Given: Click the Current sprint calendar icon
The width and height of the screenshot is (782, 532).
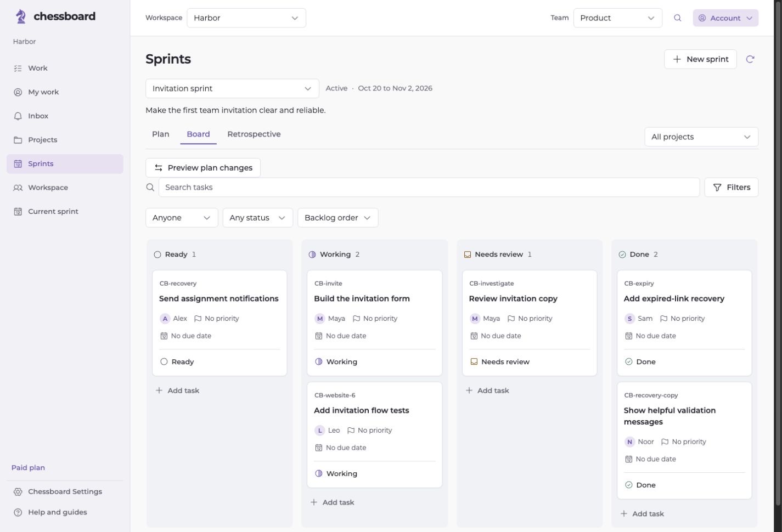Looking at the screenshot, I should coord(18,212).
